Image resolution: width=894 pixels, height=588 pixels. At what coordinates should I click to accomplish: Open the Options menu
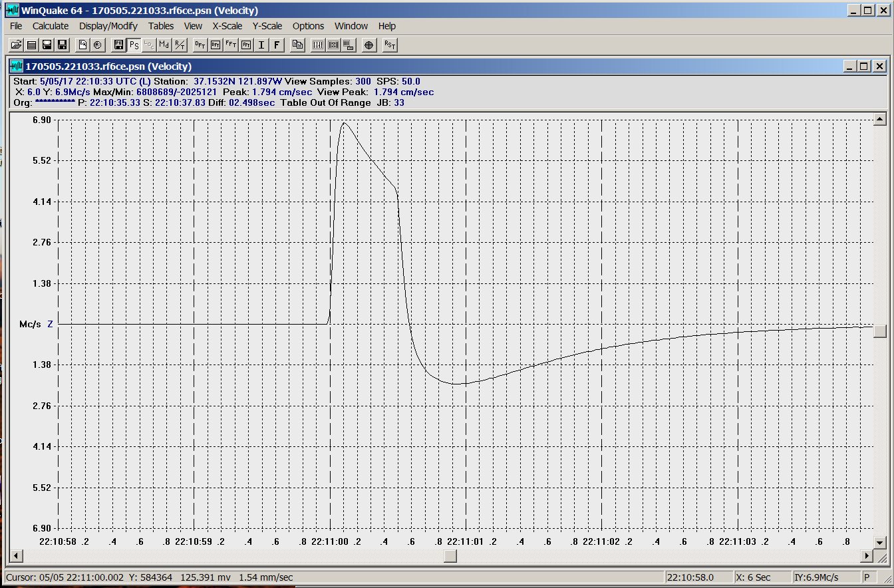(309, 26)
